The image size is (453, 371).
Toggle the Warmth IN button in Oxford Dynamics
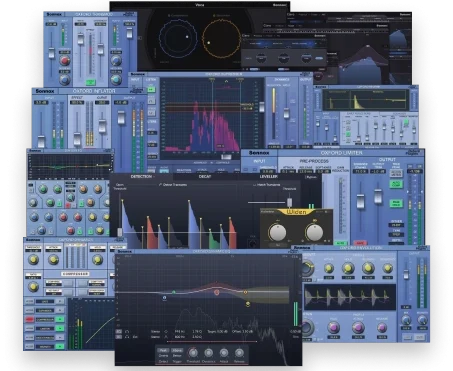[x=60, y=346]
